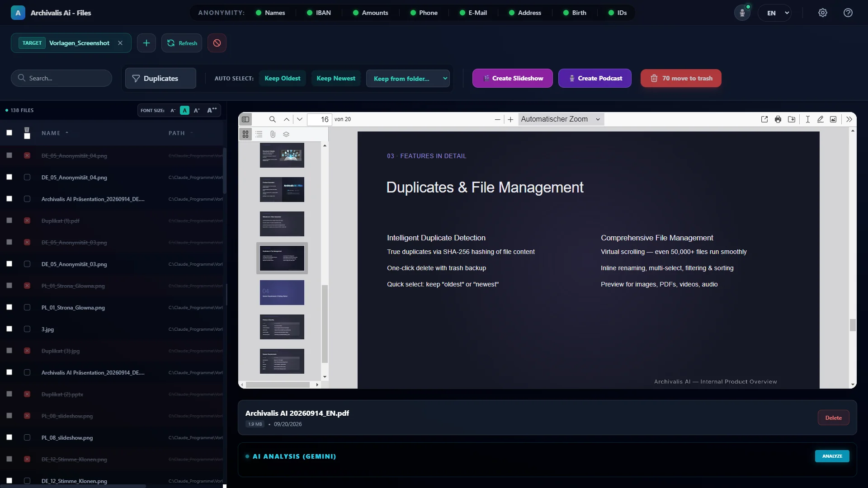
Task: Click Create Slideshow button
Action: click(x=512, y=78)
